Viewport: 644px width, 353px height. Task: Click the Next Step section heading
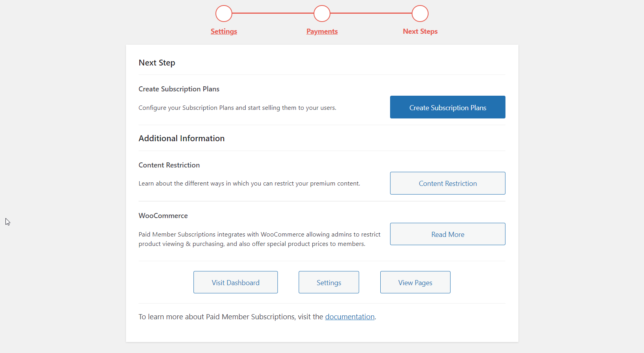157,62
